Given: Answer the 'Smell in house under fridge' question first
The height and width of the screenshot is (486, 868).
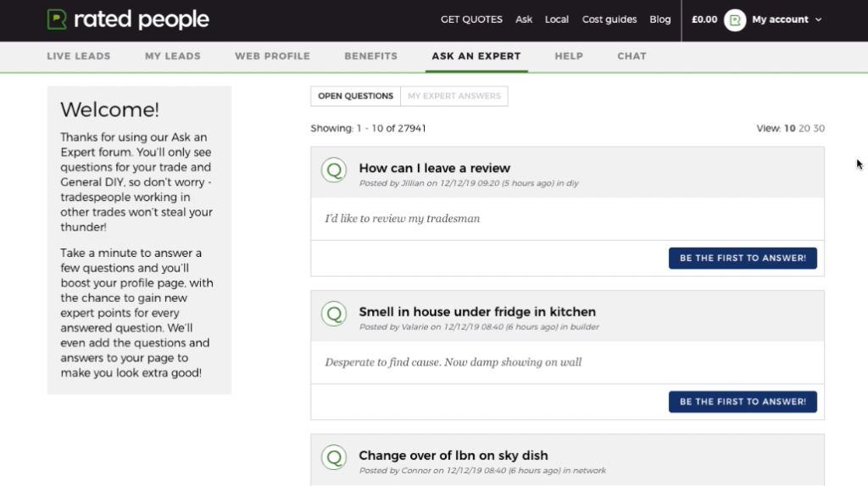Looking at the screenshot, I should pos(743,402).
